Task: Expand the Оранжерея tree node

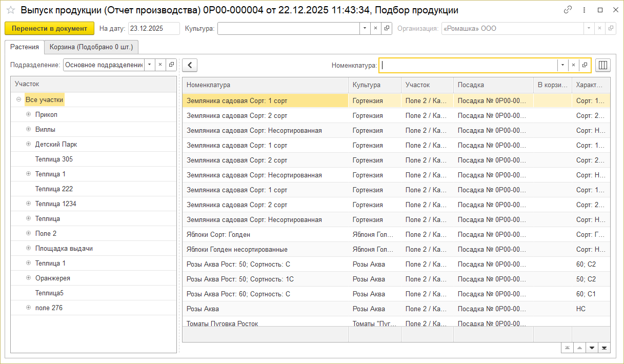Action: pyautogui.click(x=29, y=278)
